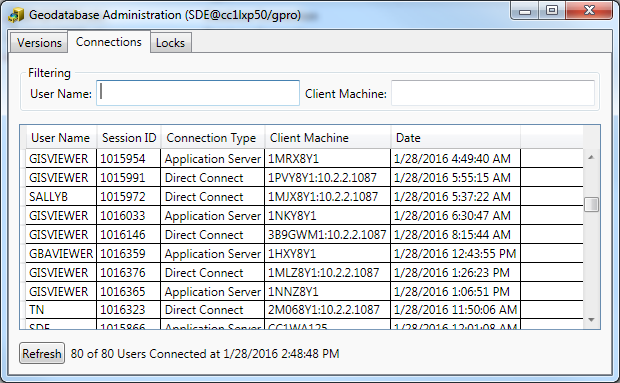Click client machine 1MJX8Y1:10.2.2.1087 cell
Image resolution: width=620 pixels, height=383 pixels.
point(327,196)
